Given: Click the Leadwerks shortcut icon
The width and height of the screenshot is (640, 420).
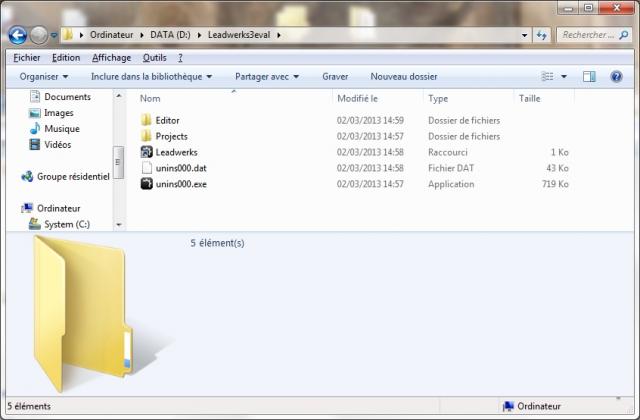Looking at the screenshot, I should (x=146, y=152).
